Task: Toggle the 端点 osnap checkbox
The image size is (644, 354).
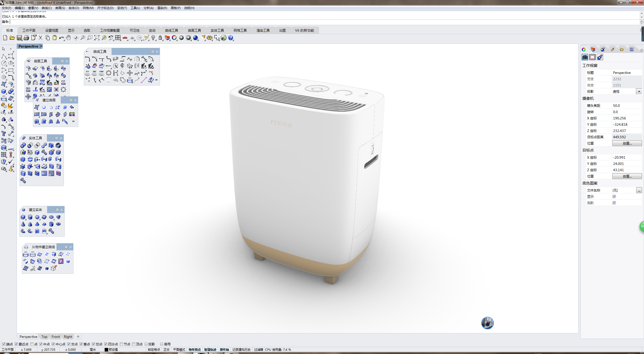Action: click(4, 344)
